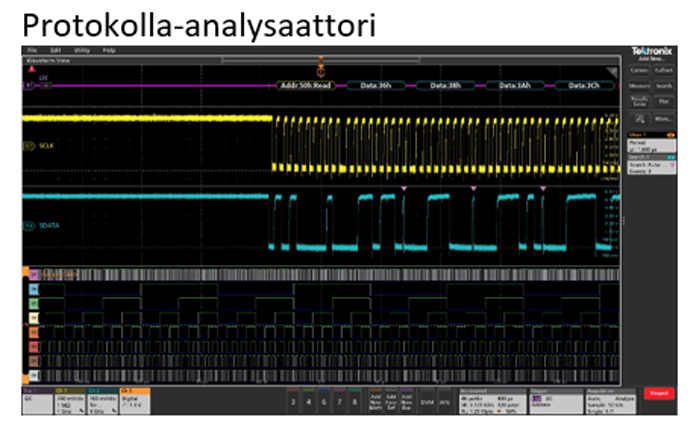Click the Addr:50h Read decode packet
The width and height of the screenshot is (700, 430).
click(308, 86)
